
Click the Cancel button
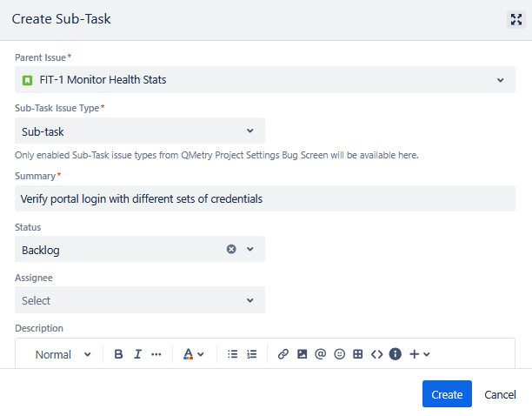pyautogui.click(x=500, y=394)
